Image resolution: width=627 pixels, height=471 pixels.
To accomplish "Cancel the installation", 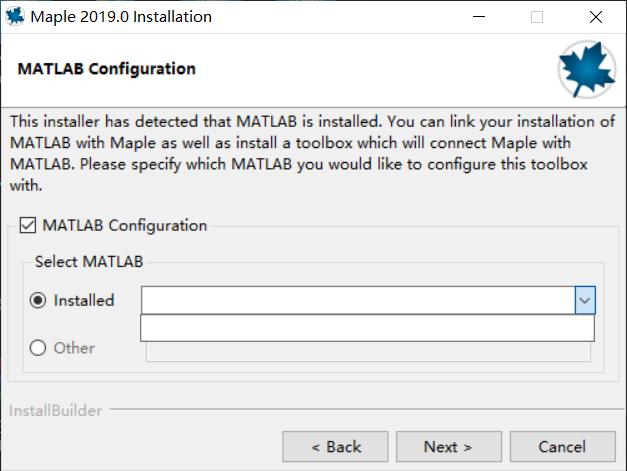I will (x=562, y=446).
